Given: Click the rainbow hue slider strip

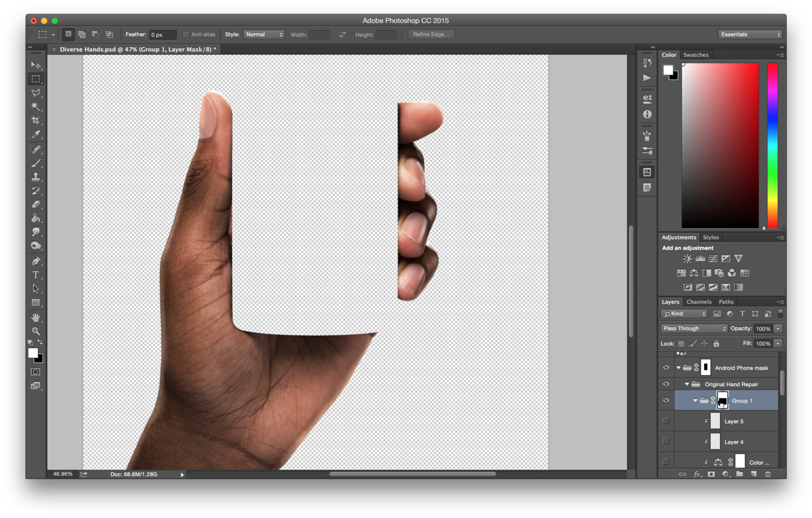Looking at the screenshot, I should tap(773, 145).
